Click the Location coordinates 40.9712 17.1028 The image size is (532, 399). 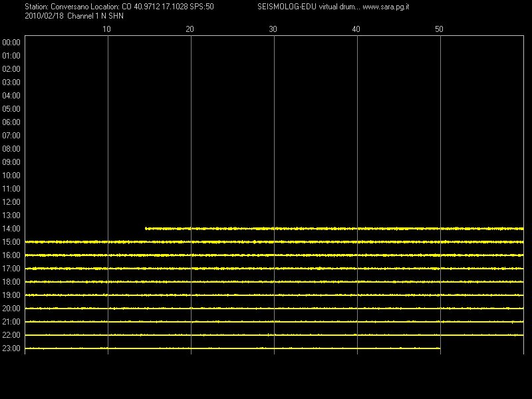pyautogui.click(x=160, y=7)
